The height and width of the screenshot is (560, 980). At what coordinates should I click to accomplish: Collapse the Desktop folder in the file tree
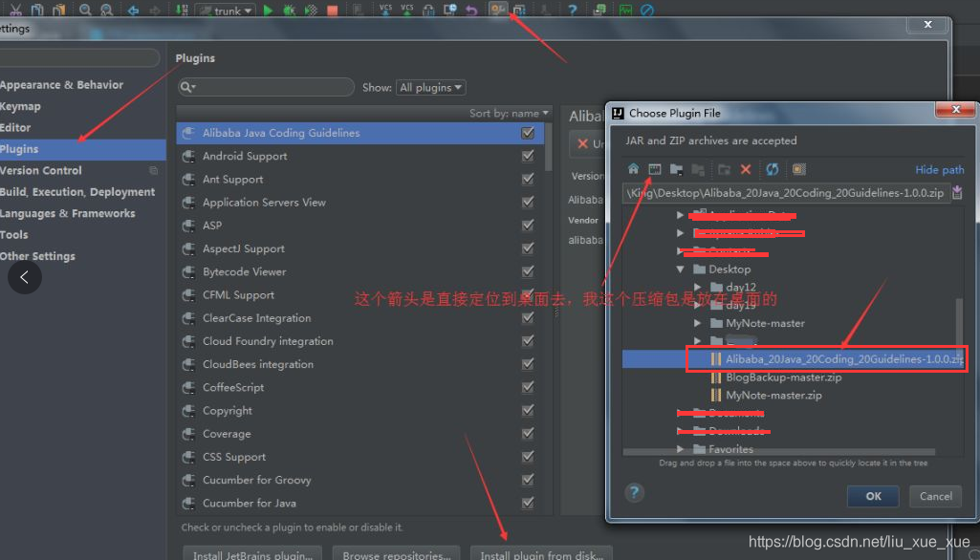tap(681, 269)
